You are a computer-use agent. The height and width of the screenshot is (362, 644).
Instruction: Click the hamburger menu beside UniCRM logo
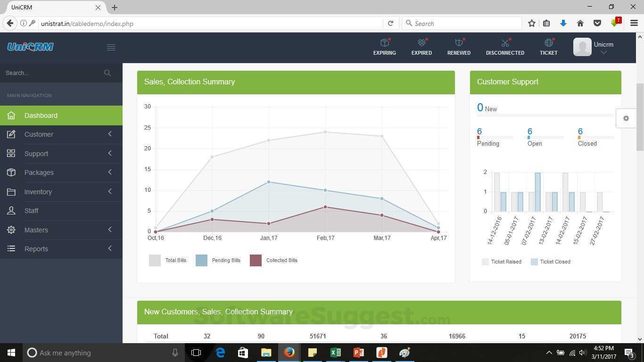(x=111, y=47)
